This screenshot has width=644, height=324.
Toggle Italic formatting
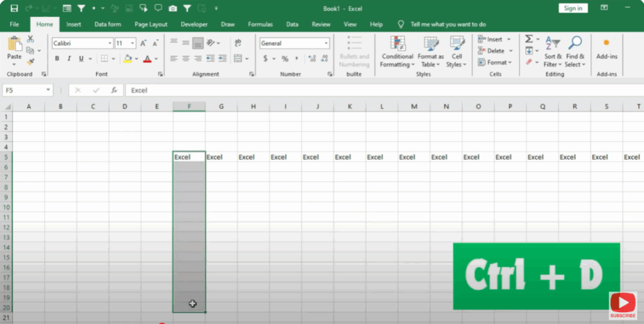pyautogui.click(x=69, y=59)
